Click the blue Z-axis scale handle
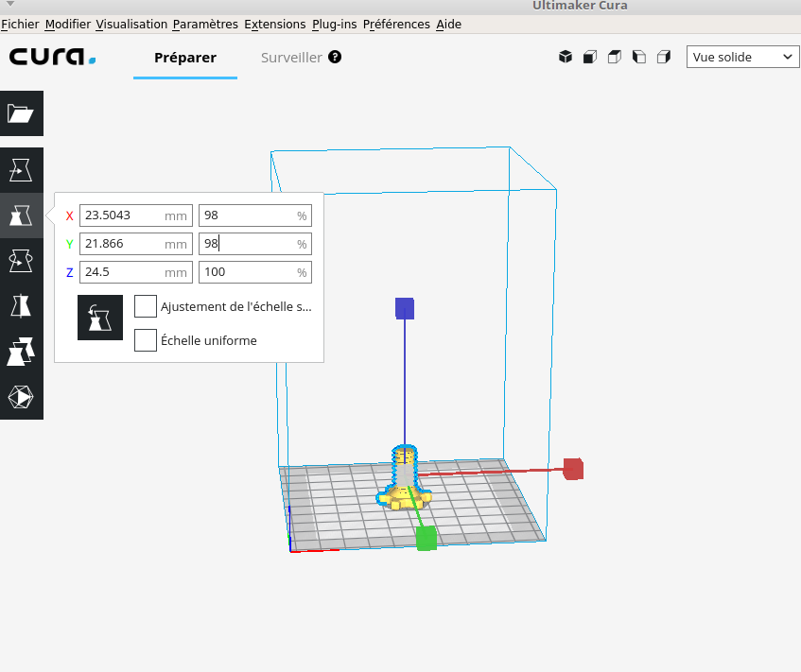 [405, 308]
